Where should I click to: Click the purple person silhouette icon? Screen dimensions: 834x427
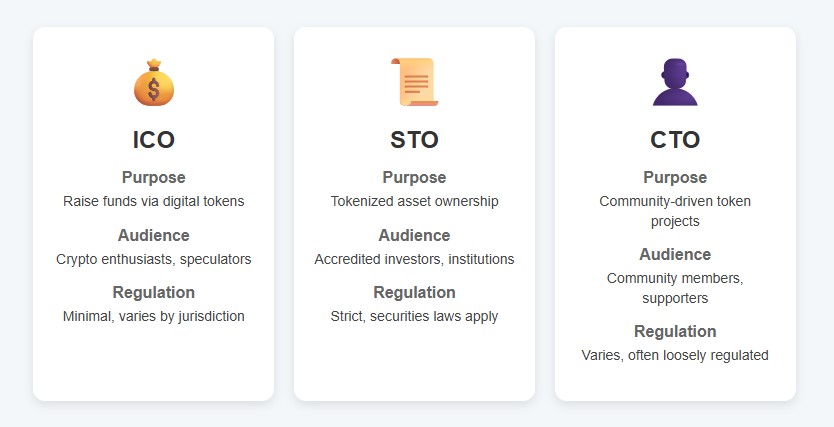pyautogui.click(x=675, y=82)
